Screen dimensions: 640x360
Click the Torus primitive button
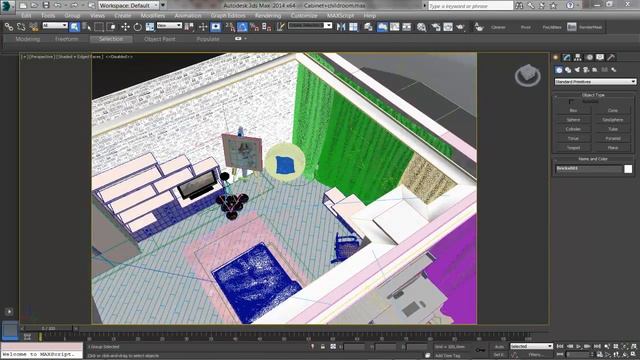(573, 138)
